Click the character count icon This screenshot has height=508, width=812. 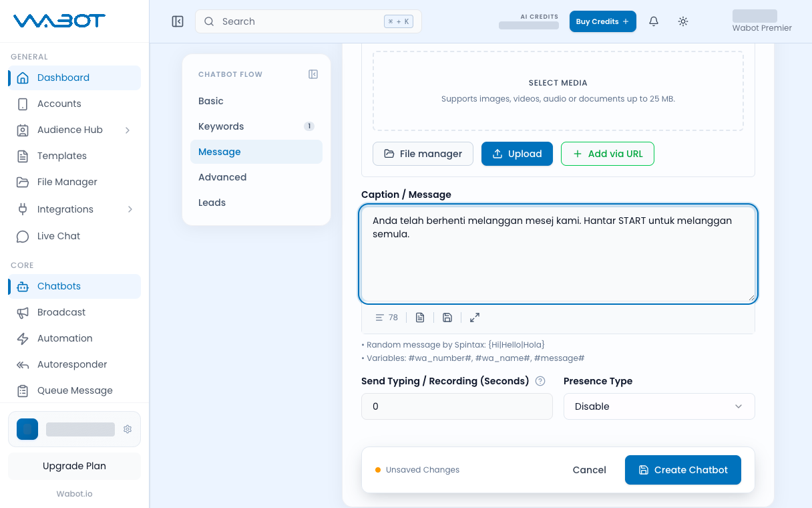point(380,317)
